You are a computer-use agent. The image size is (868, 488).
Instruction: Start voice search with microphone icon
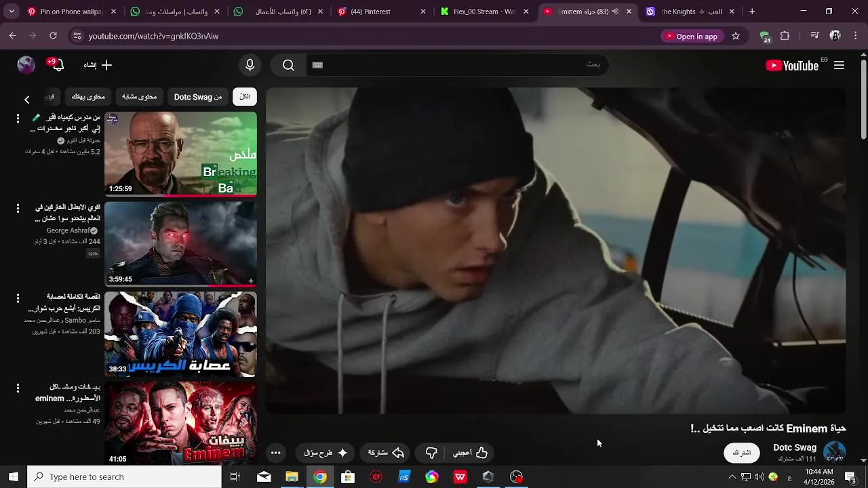tap(250, 65)
